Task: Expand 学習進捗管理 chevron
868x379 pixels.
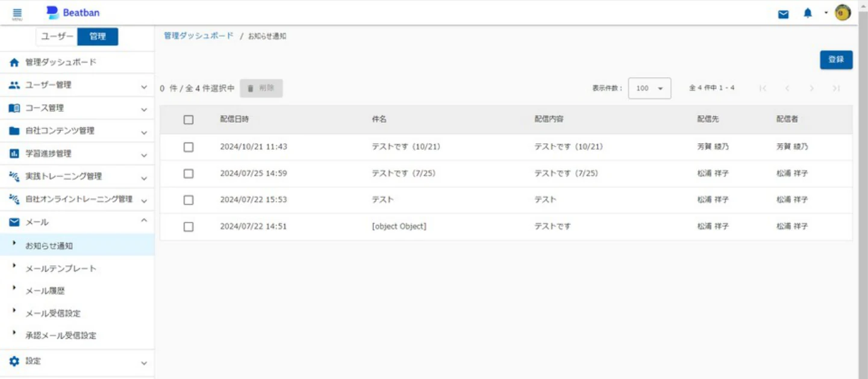Action: tap(144, 155)
